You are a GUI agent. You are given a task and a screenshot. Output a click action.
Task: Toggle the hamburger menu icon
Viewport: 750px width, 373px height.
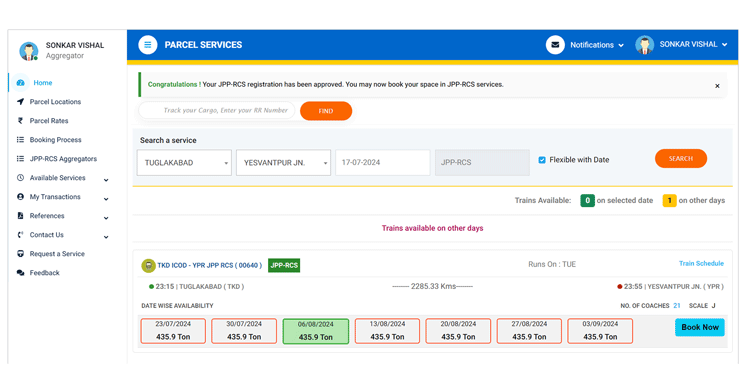point(148,45)
